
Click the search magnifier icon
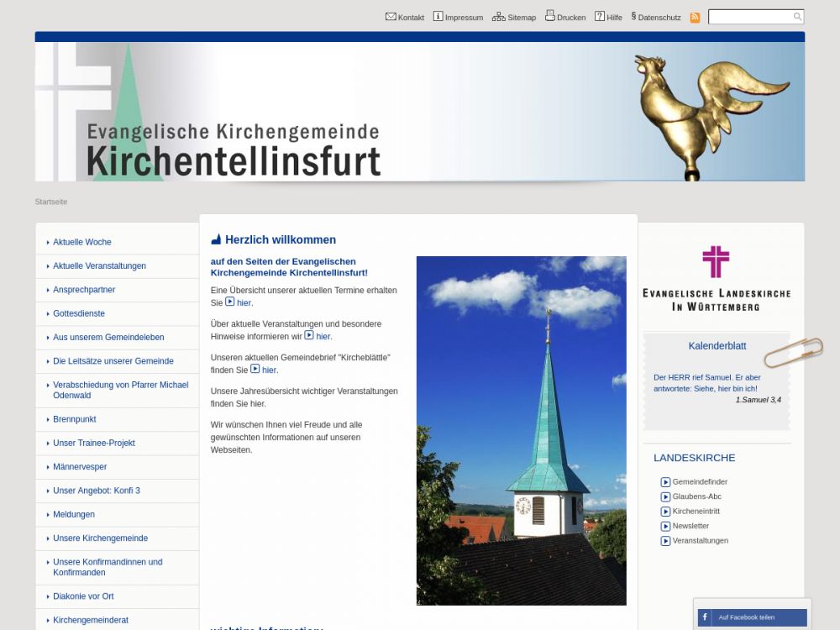(x=797, y=17)
